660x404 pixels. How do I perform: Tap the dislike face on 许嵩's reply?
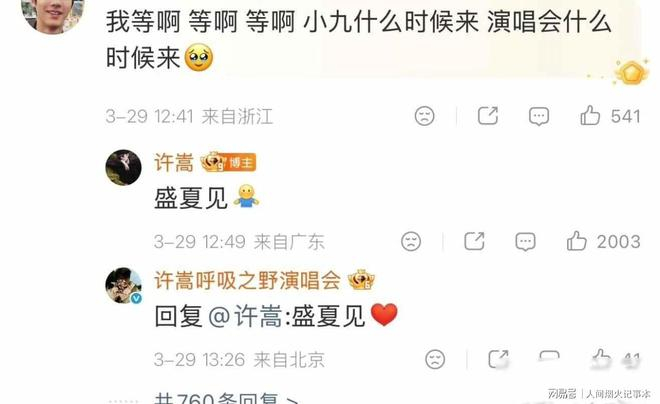(x=411, y=241)
